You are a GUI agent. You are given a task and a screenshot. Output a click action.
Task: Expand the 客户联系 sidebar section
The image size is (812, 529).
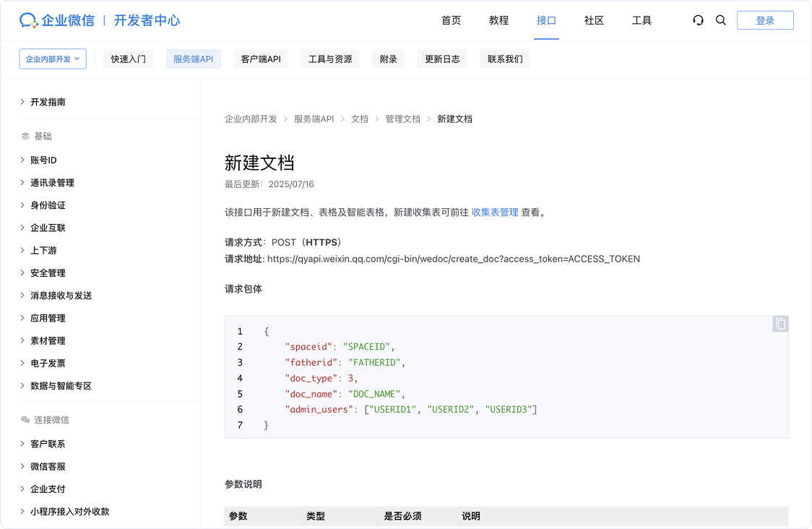pyautogui.click(x=48, y=444)
